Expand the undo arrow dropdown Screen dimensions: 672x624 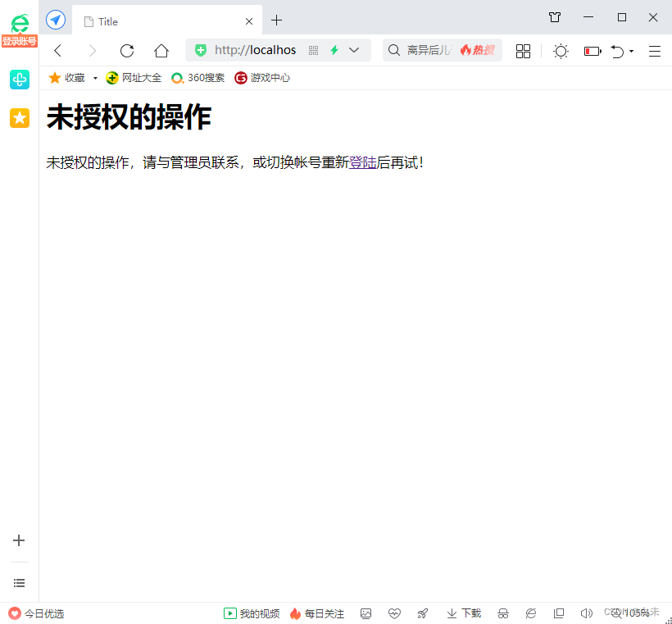tap(631, 51)
